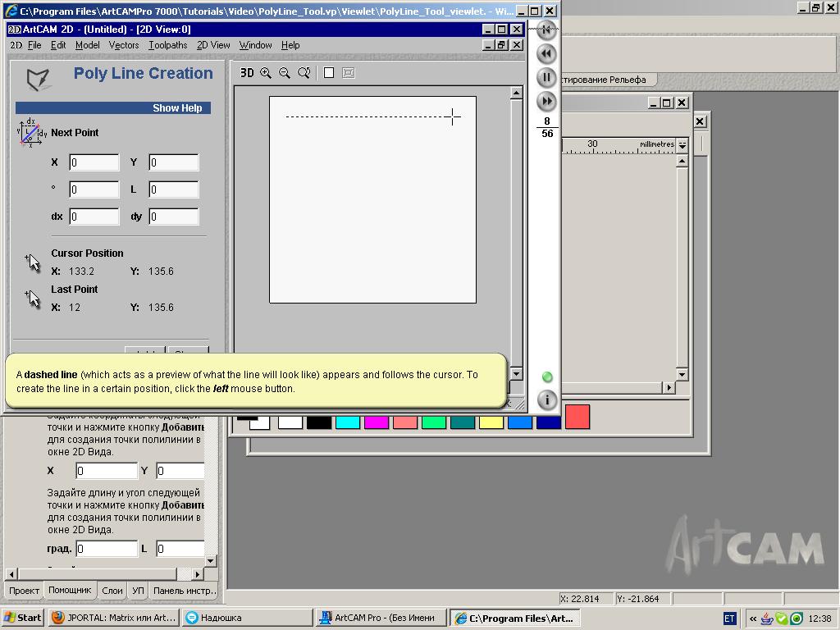The width and height of the screenshot is (840, 630).
Task: Open the Toolpaths menu
Action: point(167,45)
